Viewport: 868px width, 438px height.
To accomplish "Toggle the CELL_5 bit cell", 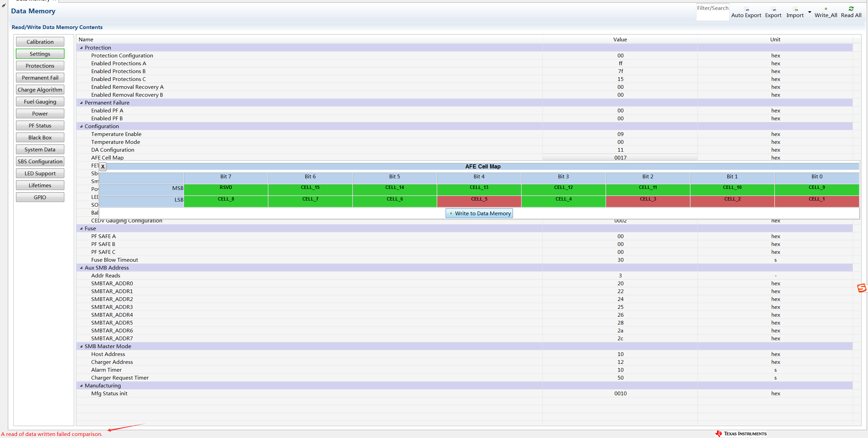I will coord(479,201).
